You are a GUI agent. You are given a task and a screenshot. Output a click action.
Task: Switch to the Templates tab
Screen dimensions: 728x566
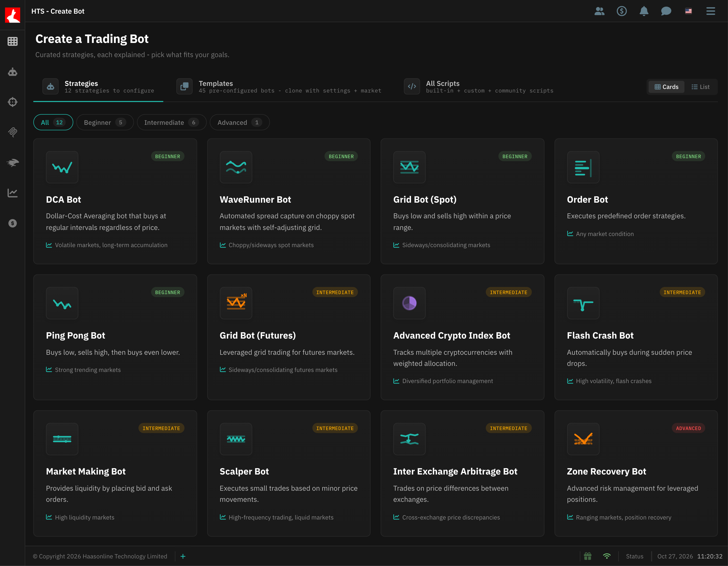[x=279, y=87]
